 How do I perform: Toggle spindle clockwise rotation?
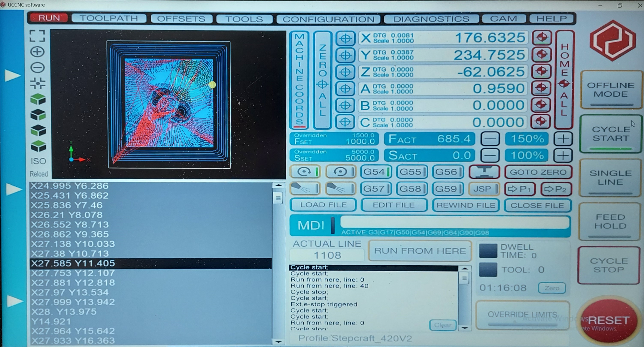305,172
